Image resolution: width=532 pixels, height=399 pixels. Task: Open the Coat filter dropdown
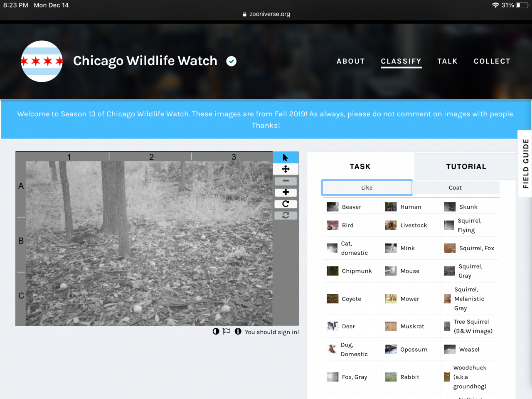pyautogui.click(x=456, y=187)
